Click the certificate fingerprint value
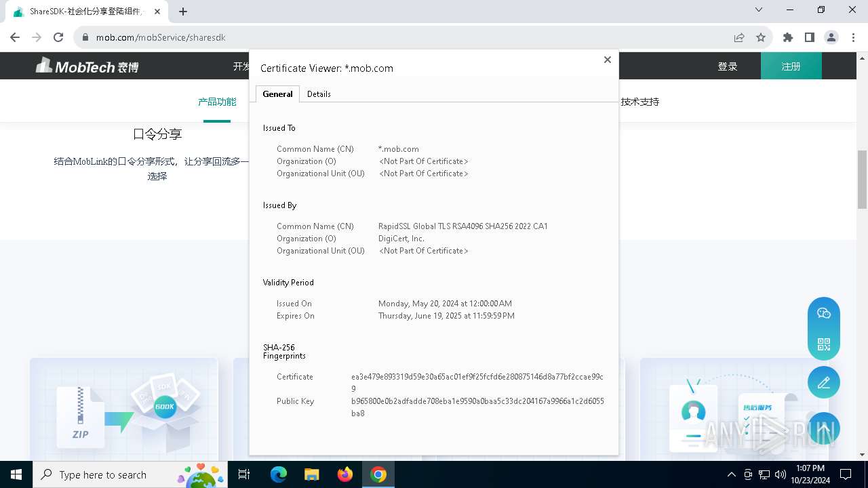The height and width of the screenshot is (488, 868). [477, 382]
